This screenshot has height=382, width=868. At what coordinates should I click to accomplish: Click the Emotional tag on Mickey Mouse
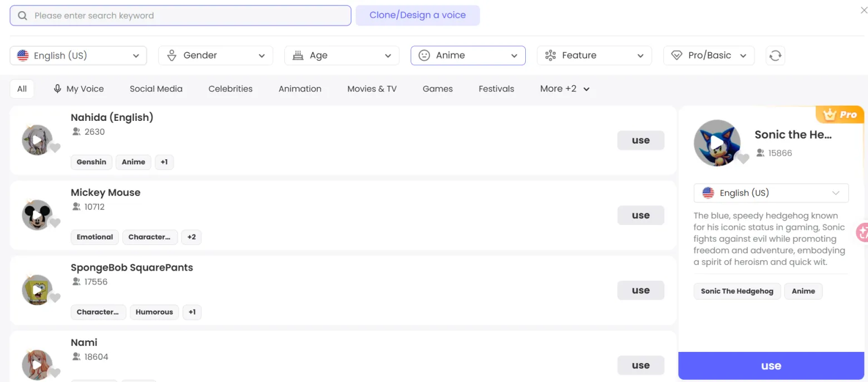pyautogui.click(x=95, y=237)
